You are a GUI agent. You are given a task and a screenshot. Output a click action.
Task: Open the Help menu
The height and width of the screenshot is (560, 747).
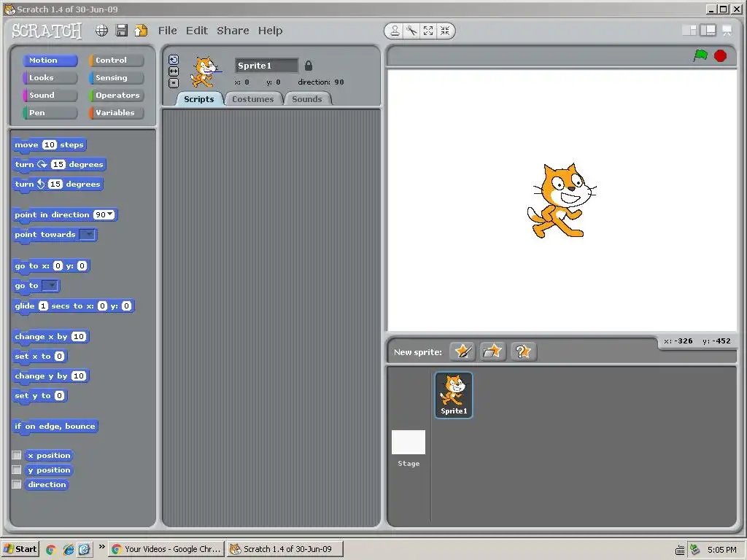pyautogui.click(x=270, y=31)
